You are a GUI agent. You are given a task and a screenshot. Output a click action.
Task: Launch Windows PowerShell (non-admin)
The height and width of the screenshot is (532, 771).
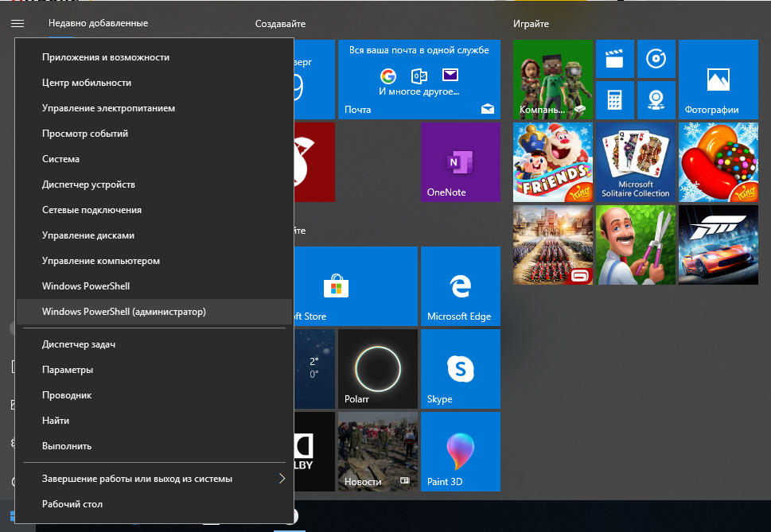click(154, 286)
